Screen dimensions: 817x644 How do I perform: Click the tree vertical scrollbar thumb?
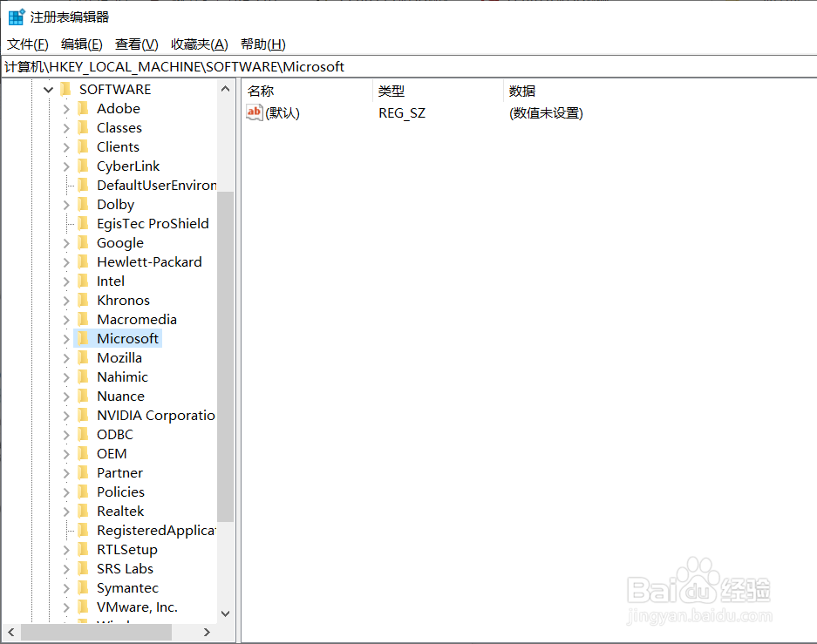point(226,356)
